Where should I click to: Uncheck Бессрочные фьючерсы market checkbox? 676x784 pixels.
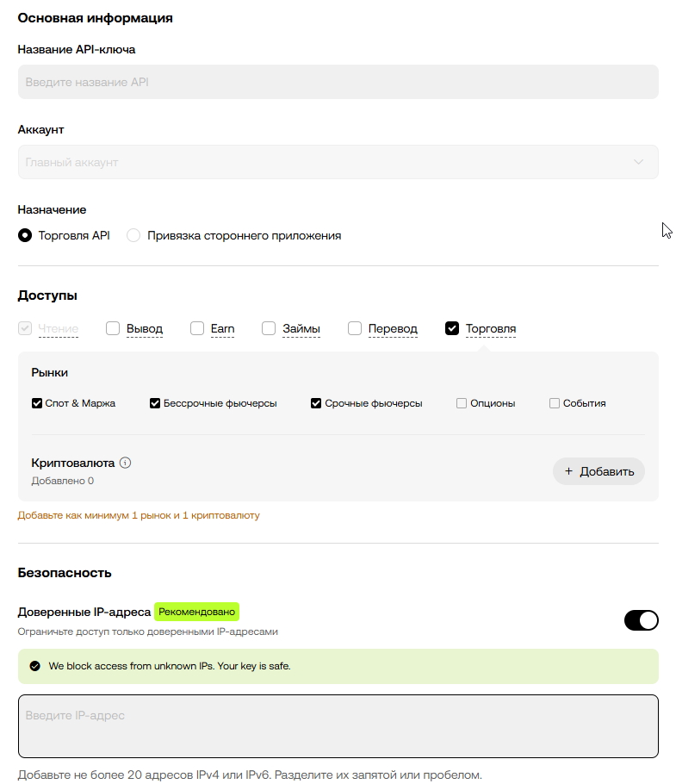[x=155, y=403]
